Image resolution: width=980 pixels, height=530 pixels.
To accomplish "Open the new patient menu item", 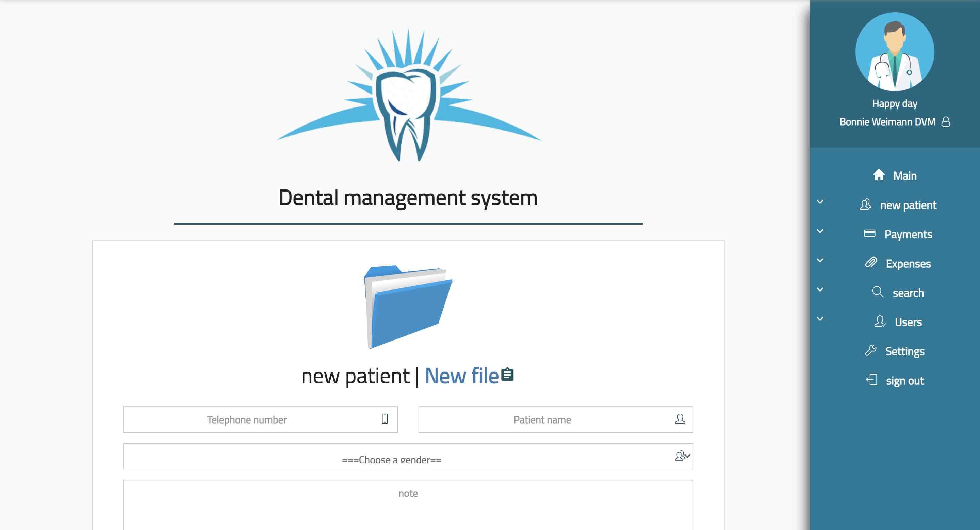I will click(895, 205).
